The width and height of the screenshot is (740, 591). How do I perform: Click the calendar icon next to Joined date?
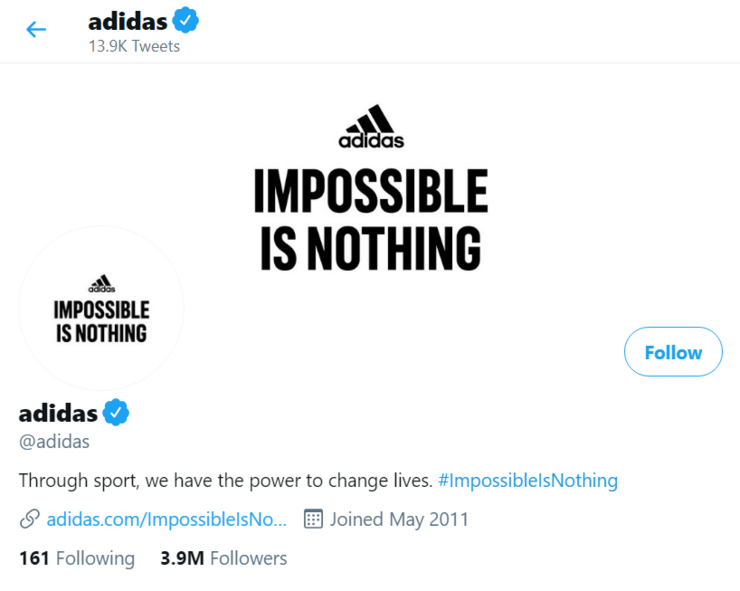pyautogui.click(x=313, y=519)
